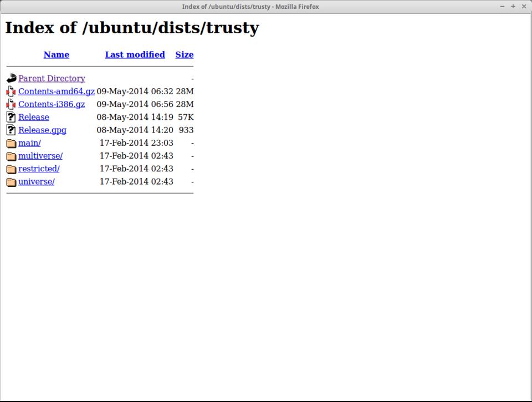Maximize the Firefox window
532x402 pixels.
tap(513, 7)
